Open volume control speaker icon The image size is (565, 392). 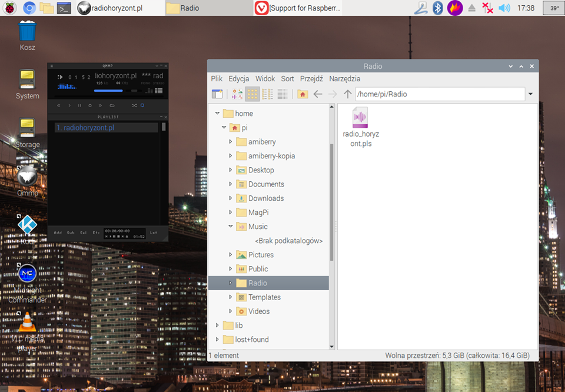(504, 8)
